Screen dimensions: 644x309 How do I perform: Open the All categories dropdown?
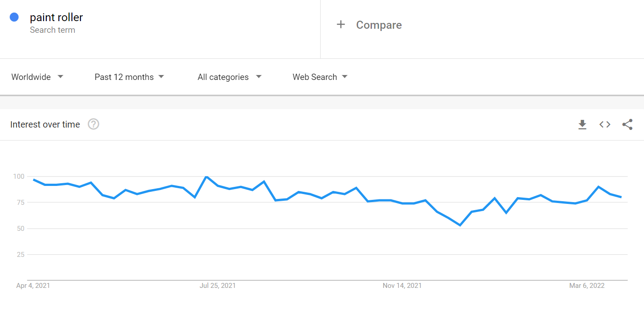click(x=229, y=77)
